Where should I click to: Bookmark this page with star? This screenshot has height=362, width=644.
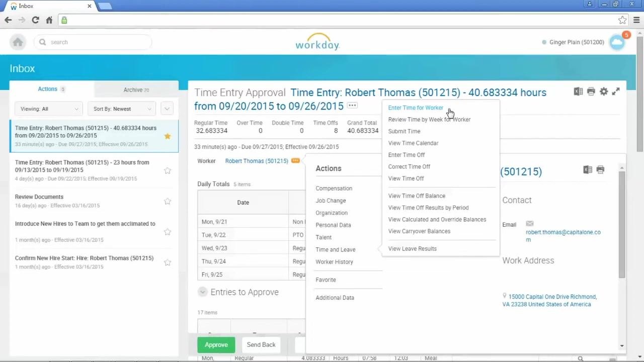tap(622, 20)
